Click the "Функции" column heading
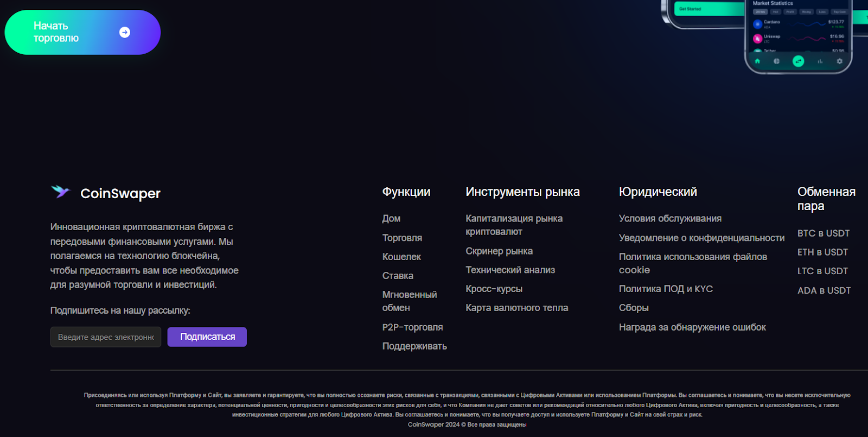The width and height of the screenshot is (868, 437). coord(406,192)
